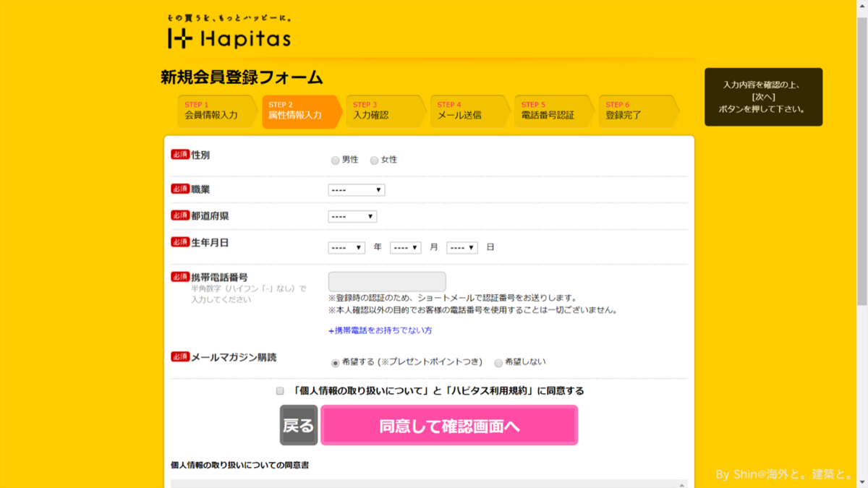Click the 必須 badge beside 職業
868x488 pixels.
click(180, 189)
